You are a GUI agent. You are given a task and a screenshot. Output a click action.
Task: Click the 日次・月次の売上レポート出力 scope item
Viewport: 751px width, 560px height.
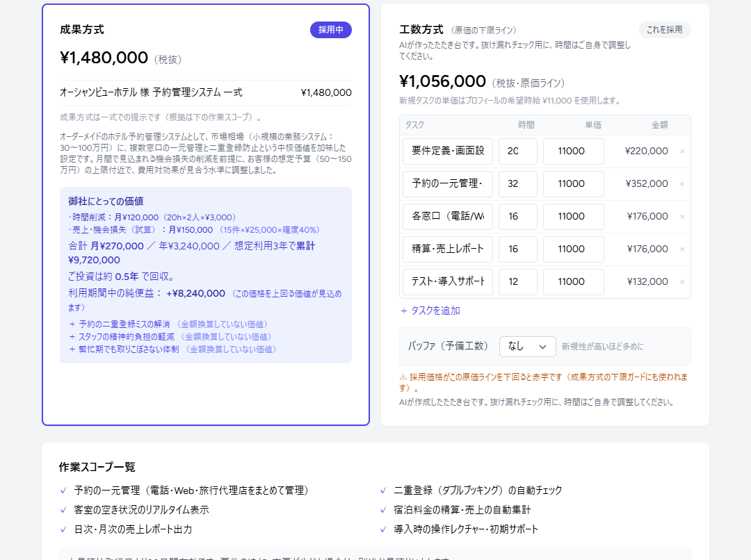[x=133, y=530]
